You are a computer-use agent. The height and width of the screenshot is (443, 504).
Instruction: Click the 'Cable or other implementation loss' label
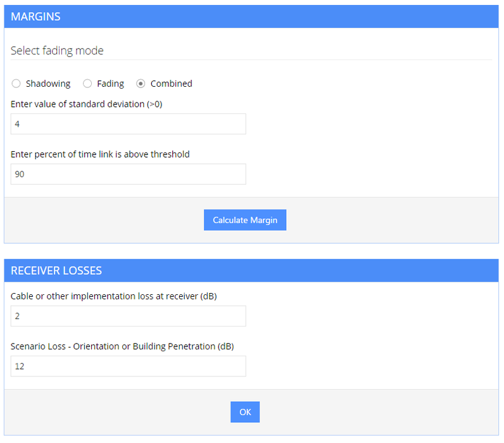pos(113,296)
